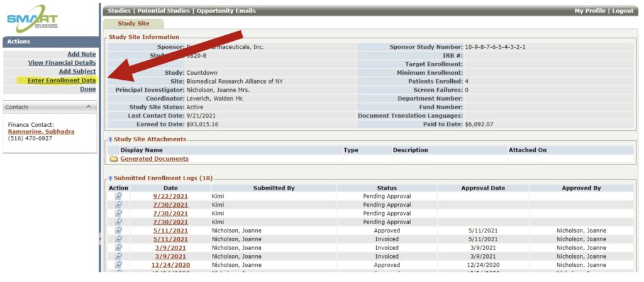This screenshot has height=282, width=644.
Task: Collapse the Contacts panel chevron
Action: 89,107
